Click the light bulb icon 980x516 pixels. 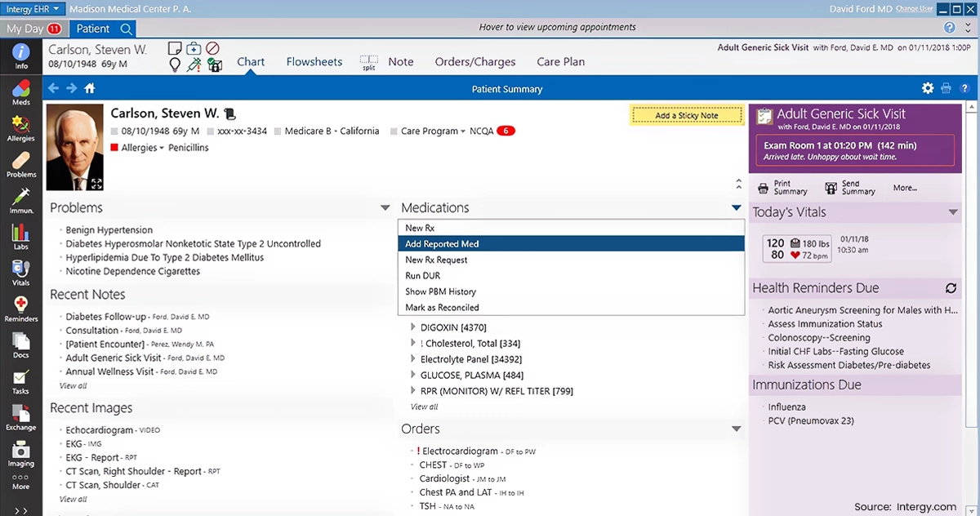tap(175, 65)
